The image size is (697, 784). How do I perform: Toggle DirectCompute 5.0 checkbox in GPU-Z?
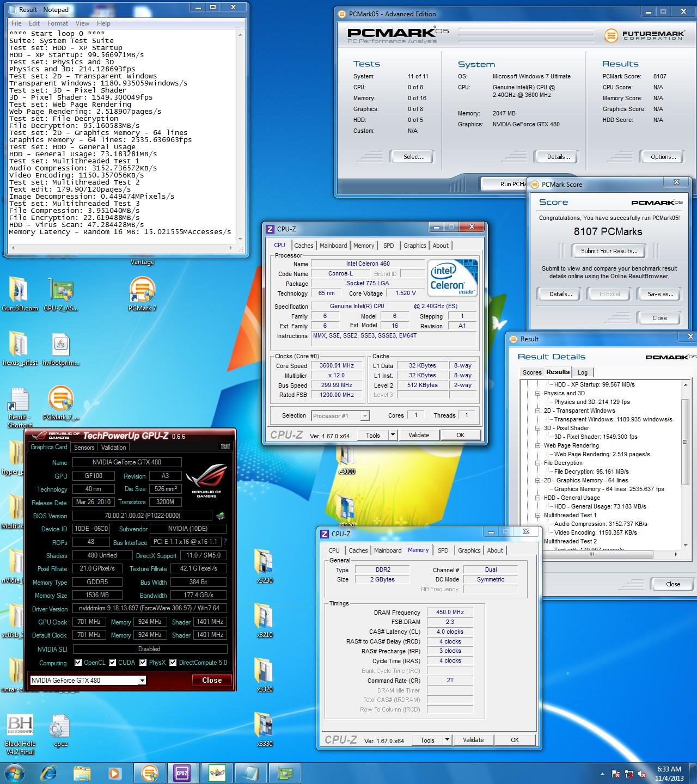tap(173, 663)
